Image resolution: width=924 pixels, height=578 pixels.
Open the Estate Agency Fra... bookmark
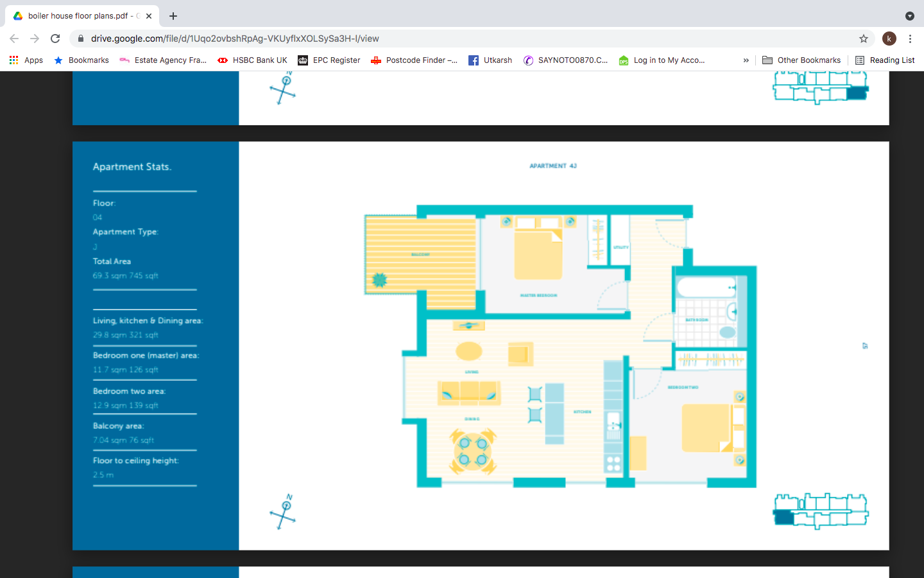pos(163,60)
